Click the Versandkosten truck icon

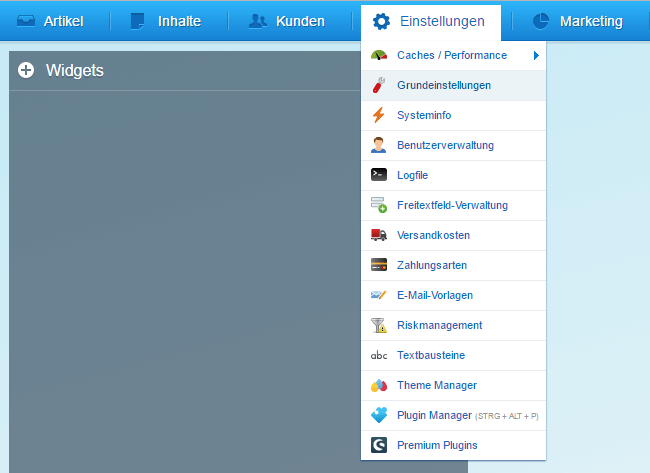coord(379,235)
